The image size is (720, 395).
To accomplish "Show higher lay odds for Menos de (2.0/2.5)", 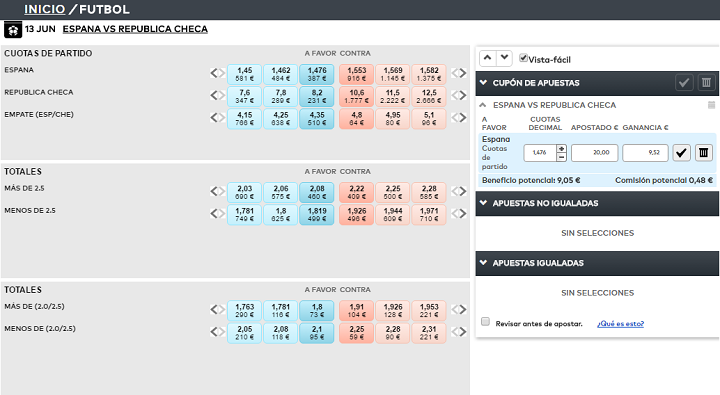I will [x=463, y=332].
